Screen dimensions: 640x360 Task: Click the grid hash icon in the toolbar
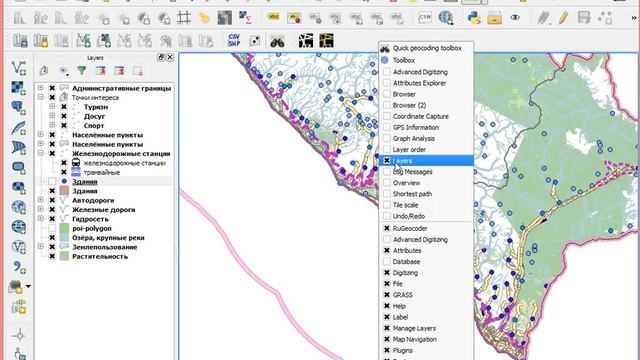coord(184,18)
